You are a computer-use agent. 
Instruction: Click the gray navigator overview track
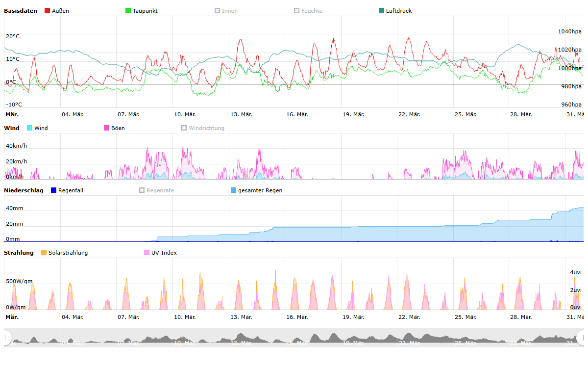pyautogui.click(x=294, y=338)
